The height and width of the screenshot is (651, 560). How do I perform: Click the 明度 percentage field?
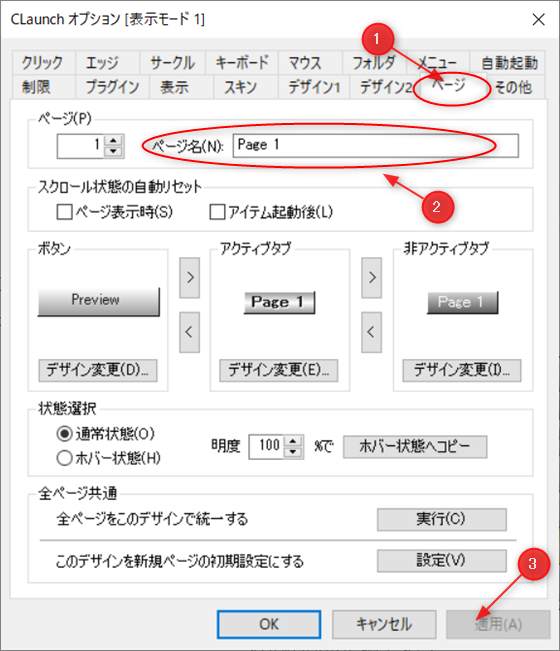point(267,447)
